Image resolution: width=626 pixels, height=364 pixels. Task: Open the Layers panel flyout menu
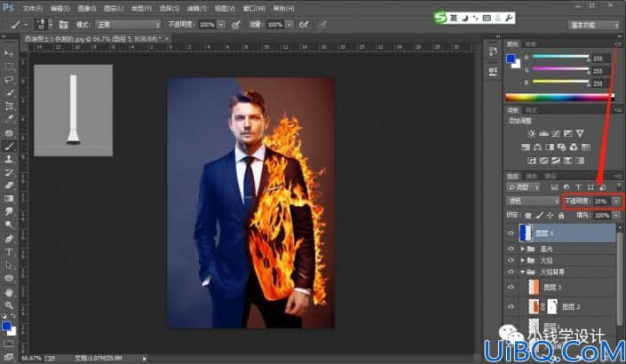tap(618, 176)
